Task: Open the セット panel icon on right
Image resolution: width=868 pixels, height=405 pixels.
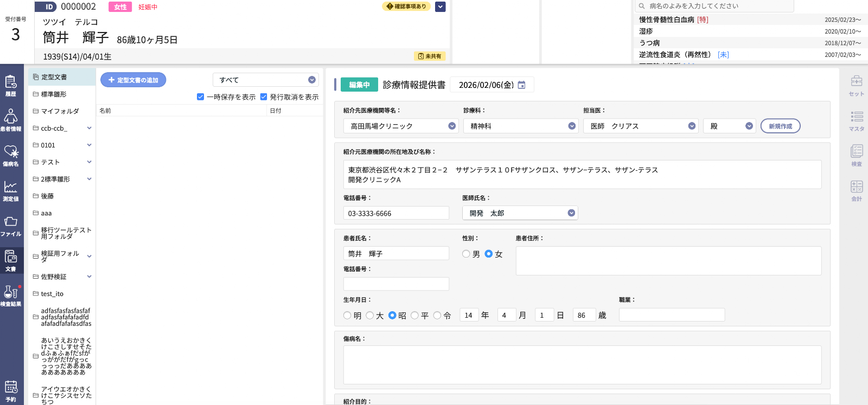Action: tap(857, 86)
